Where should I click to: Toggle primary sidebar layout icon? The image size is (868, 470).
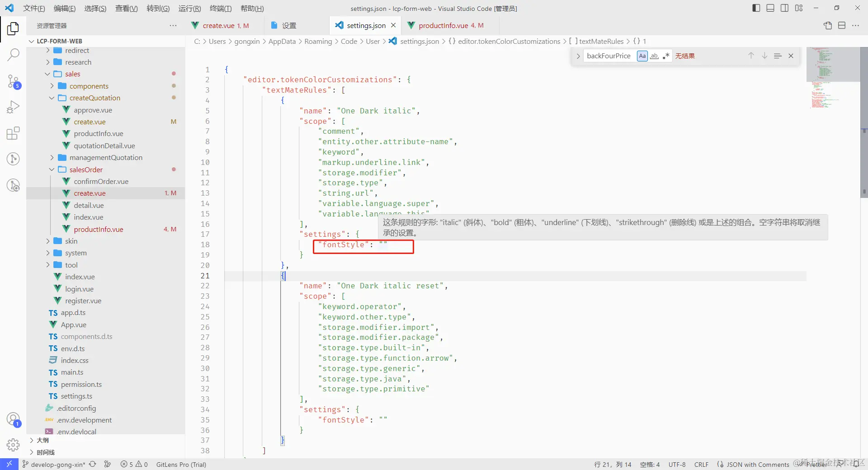[x=756, y=8]
